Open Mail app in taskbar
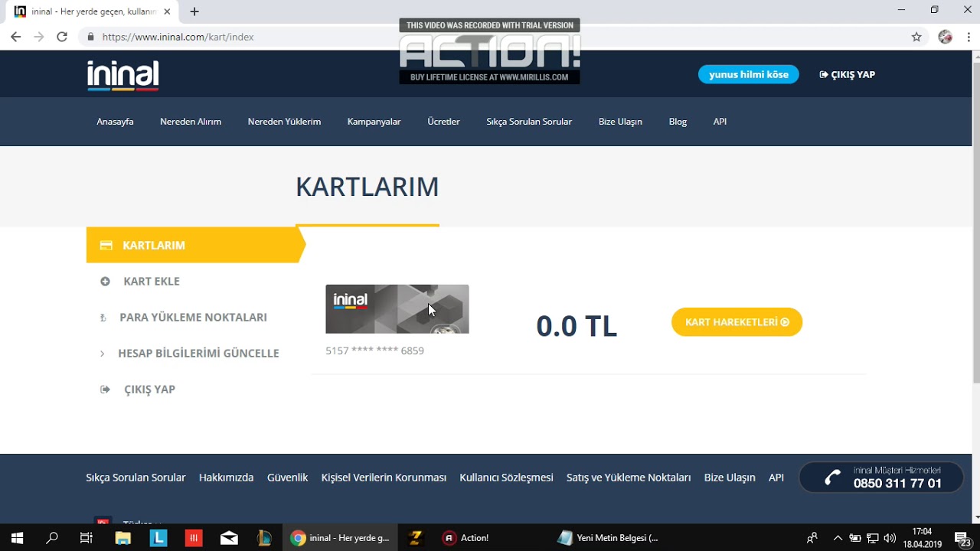Image resolution: width=980 pixels, height=551 pixels. pos(229,538)
